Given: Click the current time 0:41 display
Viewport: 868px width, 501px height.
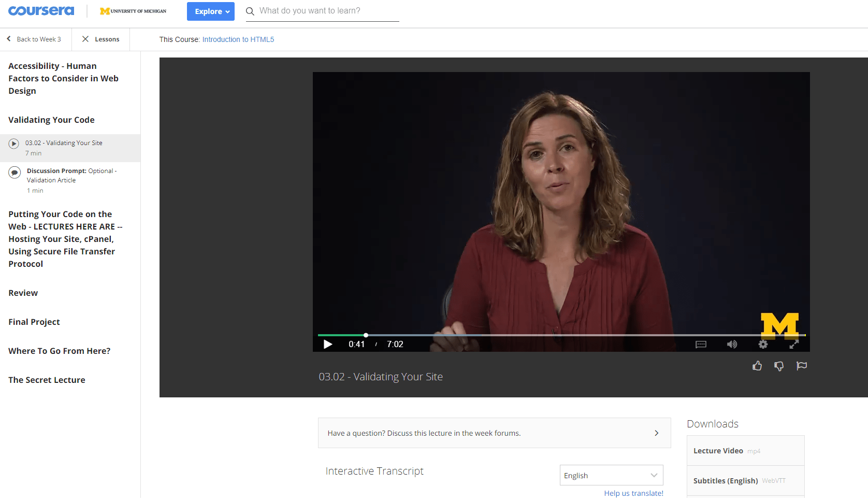Looking at the screenshot, I should (357, 344).
